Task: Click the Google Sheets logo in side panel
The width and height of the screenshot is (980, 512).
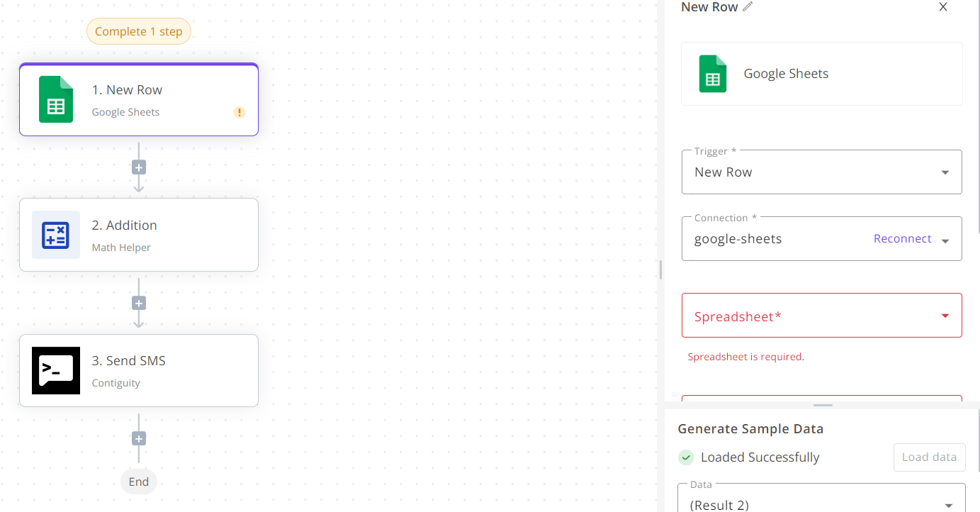Action: (x=713, y=74)
